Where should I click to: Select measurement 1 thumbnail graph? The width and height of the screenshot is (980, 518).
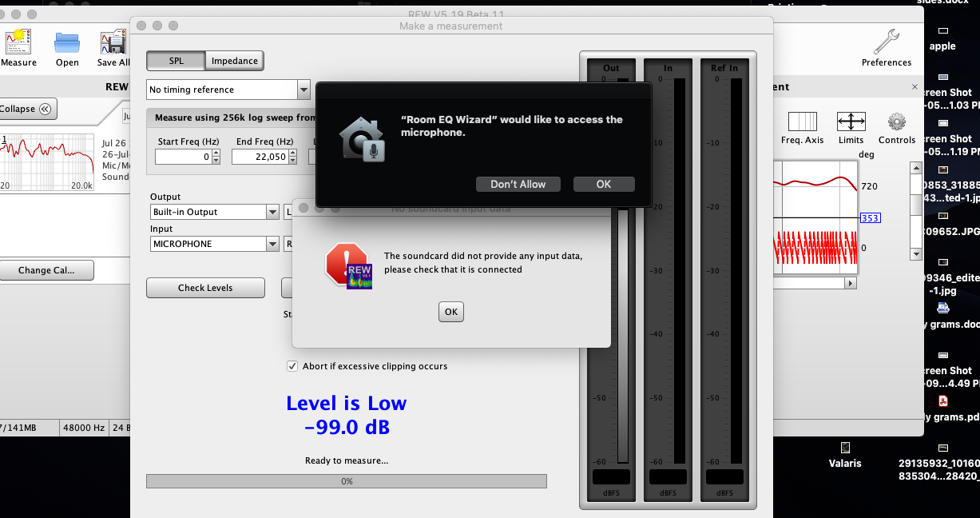pos(47,161)
